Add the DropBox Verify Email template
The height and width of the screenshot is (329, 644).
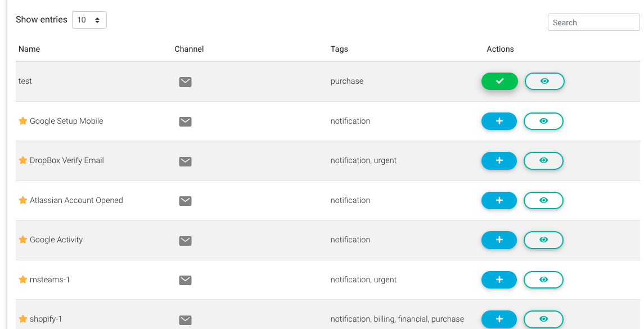coord(499,161)
